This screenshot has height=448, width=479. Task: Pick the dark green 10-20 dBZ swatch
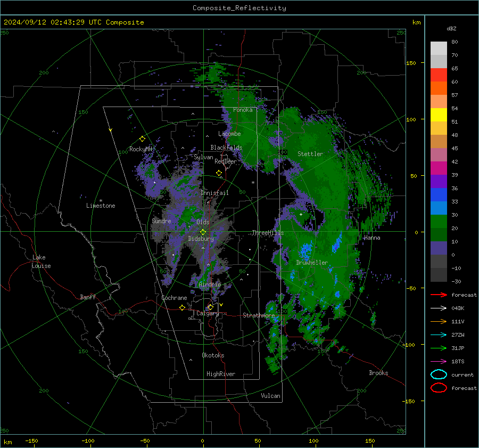point(439,234)
